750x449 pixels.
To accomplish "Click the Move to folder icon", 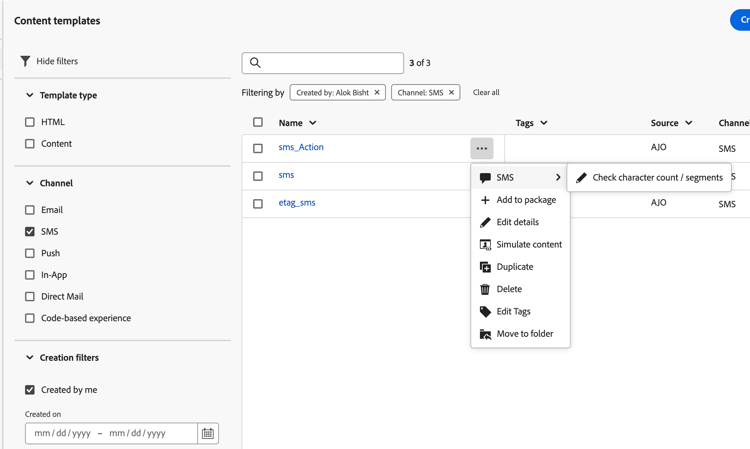I will pos(485,334).
